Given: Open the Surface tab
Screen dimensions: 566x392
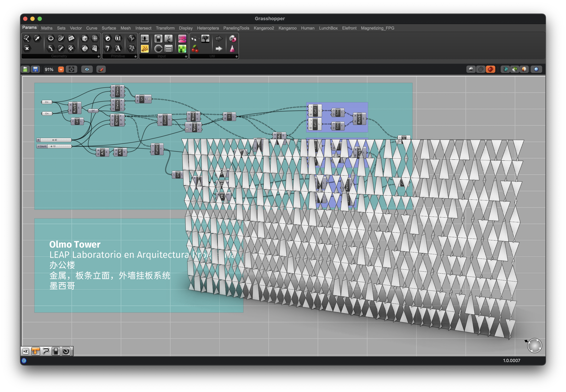Looking at the screenshot, I should click(x=109, y=28).
